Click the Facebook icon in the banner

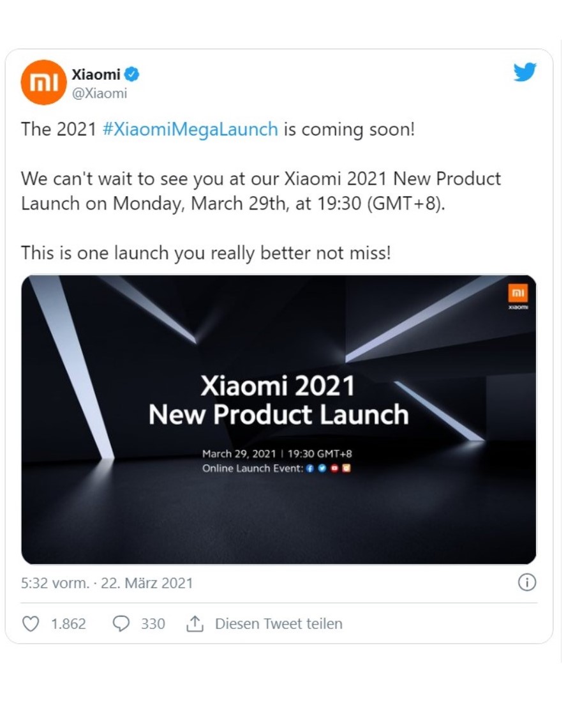pos(309,468)
